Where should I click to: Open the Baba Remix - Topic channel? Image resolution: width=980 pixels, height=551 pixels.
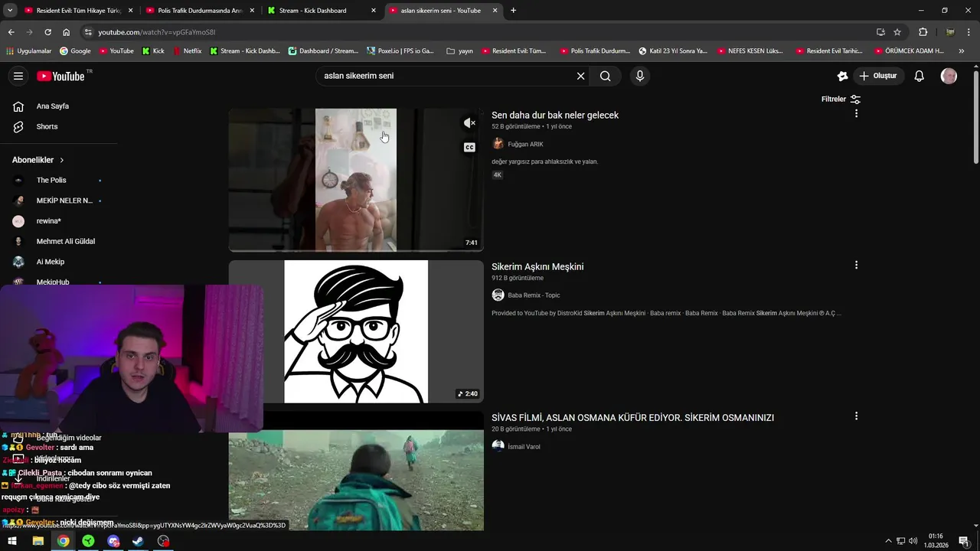[x=534, y=295]
